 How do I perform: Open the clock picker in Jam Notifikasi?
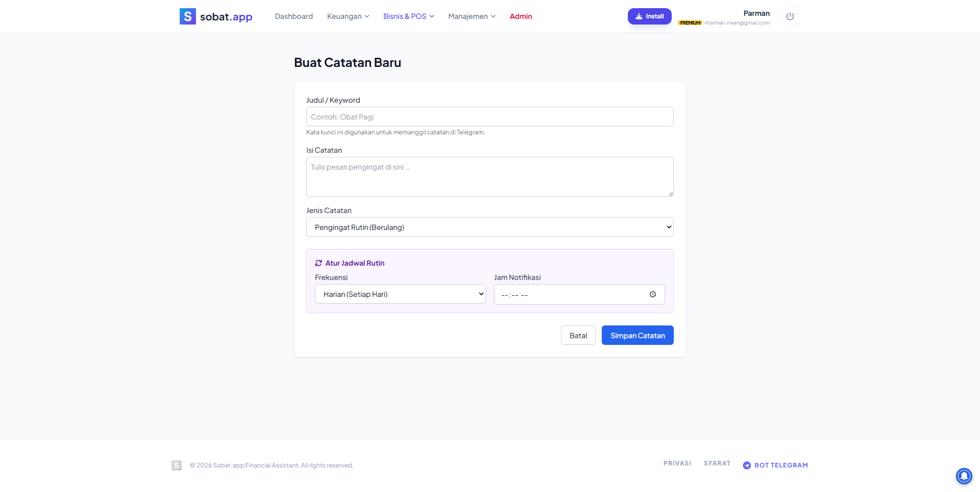[653, 294]
